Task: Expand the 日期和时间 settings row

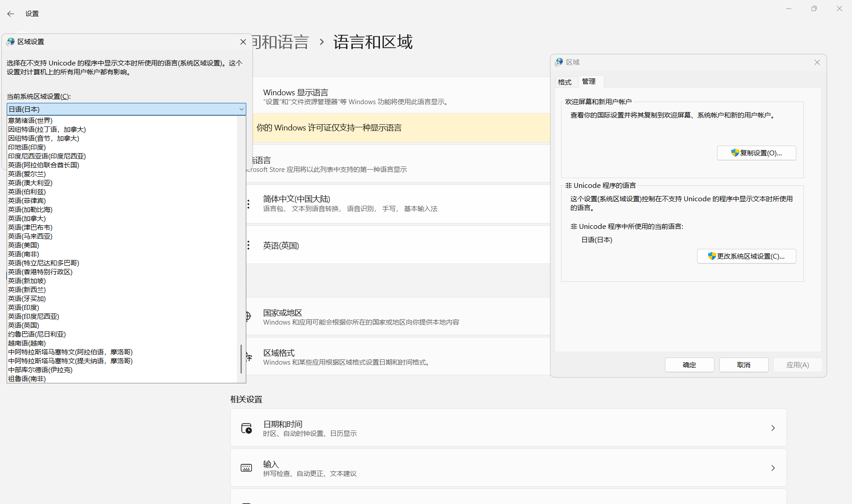Action: pyautogui.click(x=773, y=428)
